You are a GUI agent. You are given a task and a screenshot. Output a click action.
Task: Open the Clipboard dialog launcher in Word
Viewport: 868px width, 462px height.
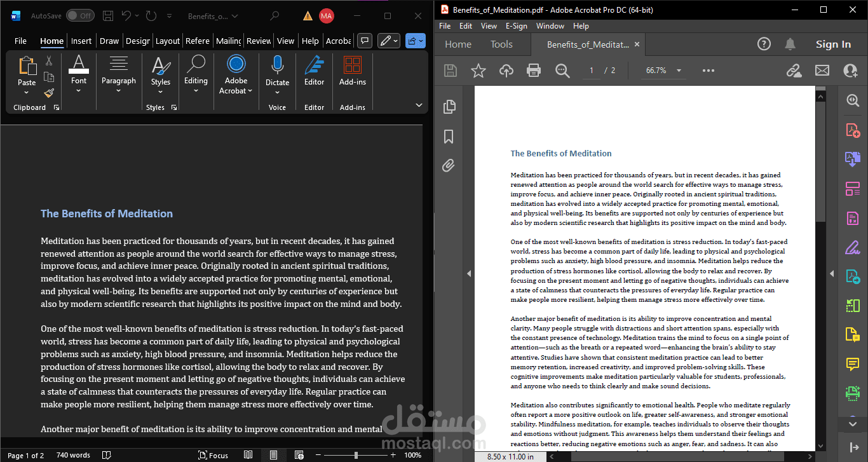57,108
